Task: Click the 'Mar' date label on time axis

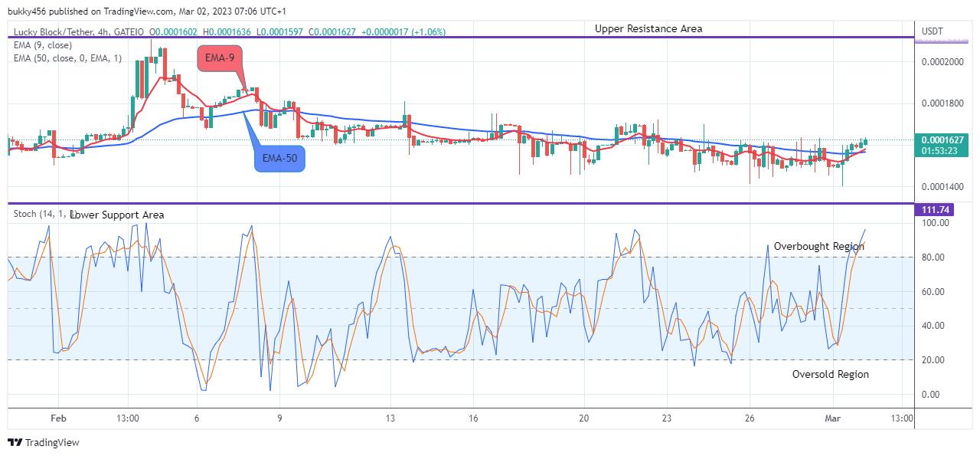Action: coord(833,418)
